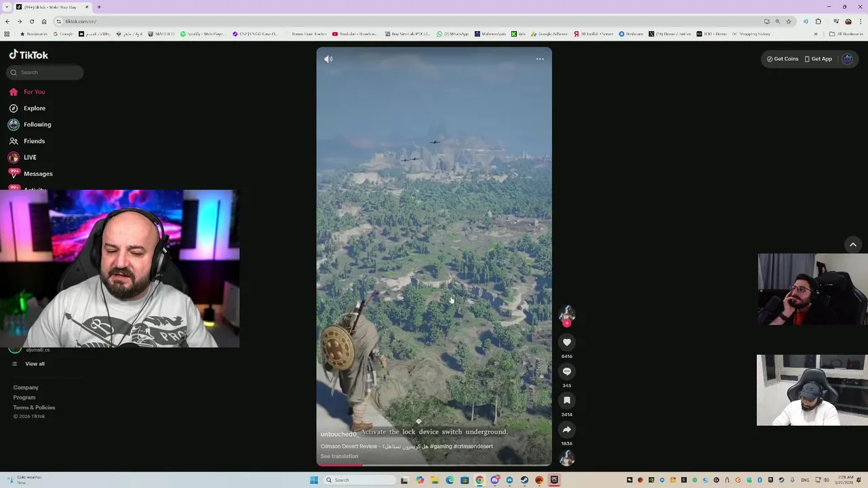
Task: Click the Get App button
Action: 818,59
